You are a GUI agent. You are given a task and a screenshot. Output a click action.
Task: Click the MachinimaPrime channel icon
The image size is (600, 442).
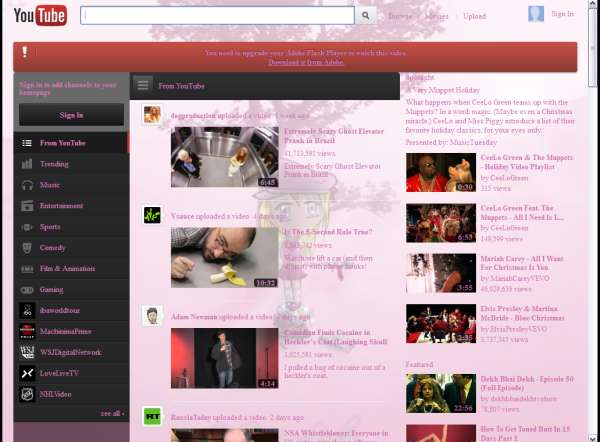coord(27,331)
